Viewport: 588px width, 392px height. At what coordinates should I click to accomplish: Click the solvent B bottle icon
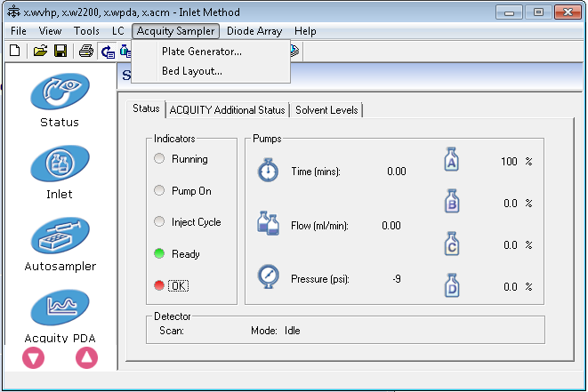tap(452, 201)
